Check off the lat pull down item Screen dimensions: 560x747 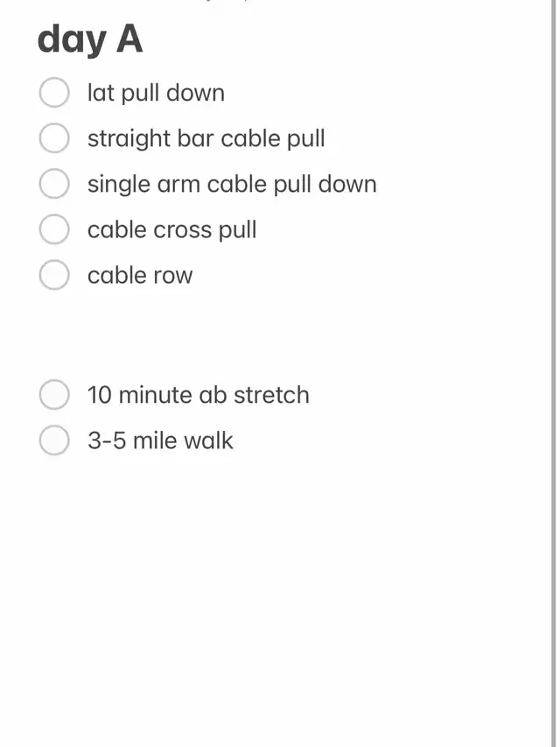coord(54,93)
